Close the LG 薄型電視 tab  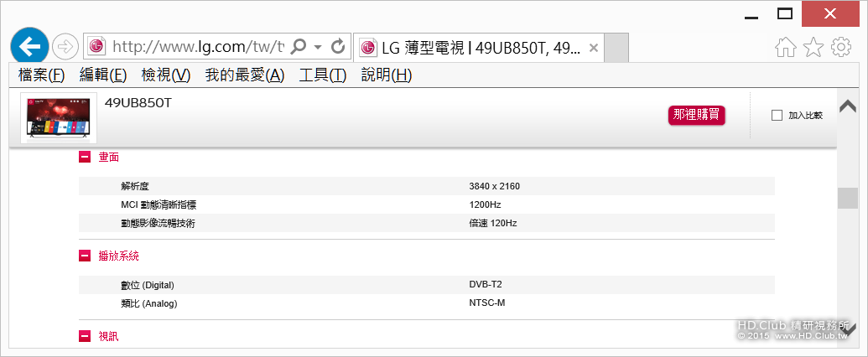coord(594,48)
